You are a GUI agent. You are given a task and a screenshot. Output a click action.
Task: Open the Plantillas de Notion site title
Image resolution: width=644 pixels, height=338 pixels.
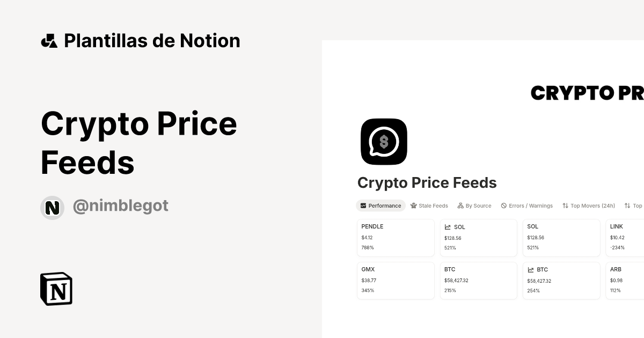pyautogui.click(x=152, y=40)
